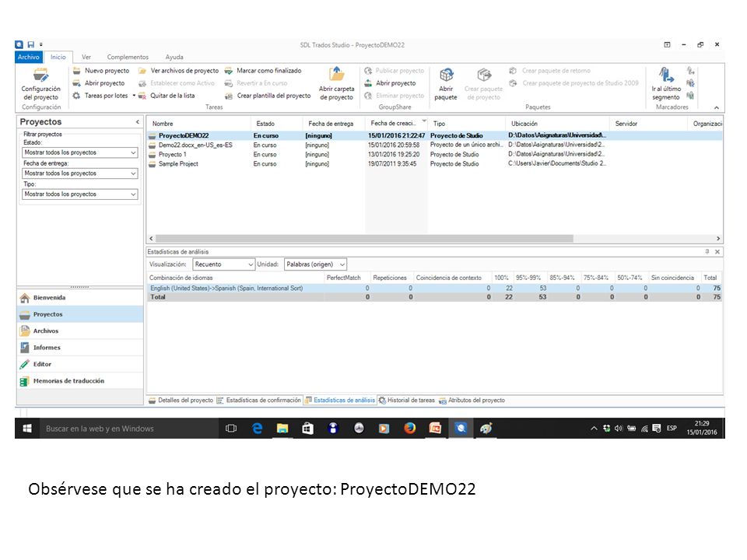Select the ProyectoDEMO22 project row
The height and width of the screenshot is (560, 747).
tap(434, 135)
